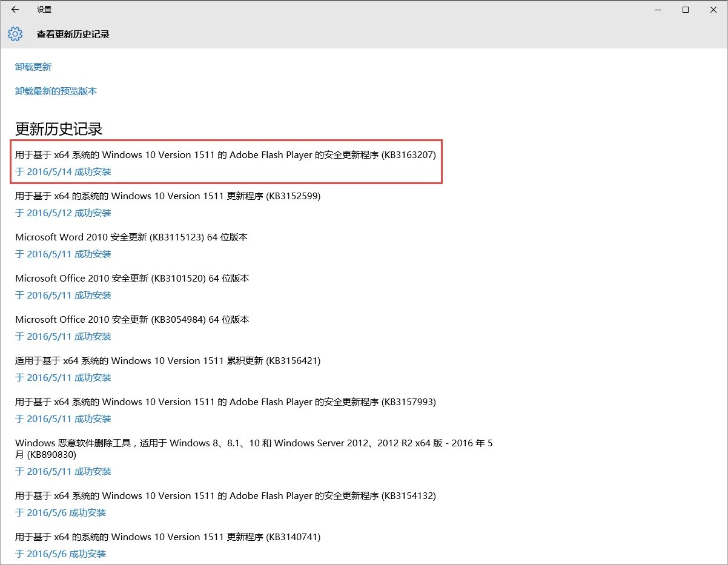Maximize the Settings window
This screenshot has height=565, width=728.
tap(686, 10)
